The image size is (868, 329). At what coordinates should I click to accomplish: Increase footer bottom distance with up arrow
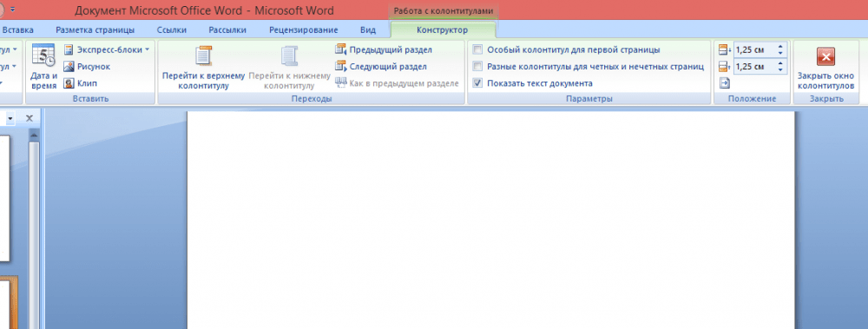tap(780, 63)
